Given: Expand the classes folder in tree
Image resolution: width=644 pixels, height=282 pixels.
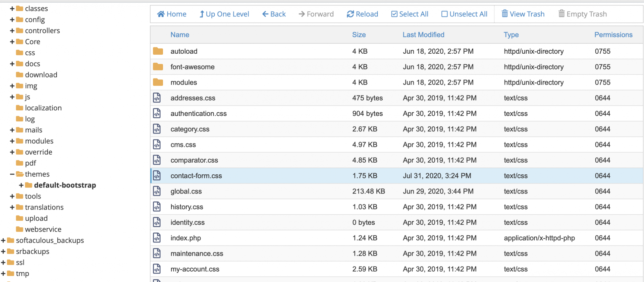Looking at the screenshot, I should tap(12, 8).
